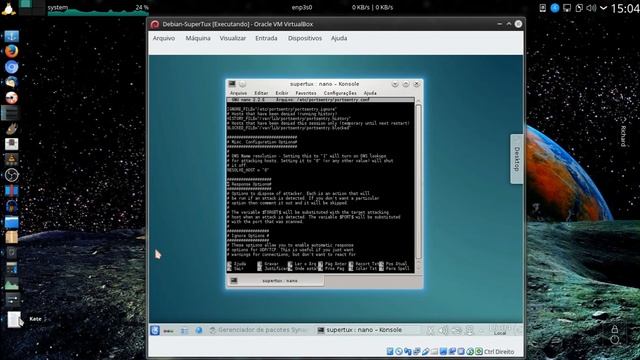Open OBS Studio icon in dock
The image size is (640, 360).
click(x=11, y=175)
